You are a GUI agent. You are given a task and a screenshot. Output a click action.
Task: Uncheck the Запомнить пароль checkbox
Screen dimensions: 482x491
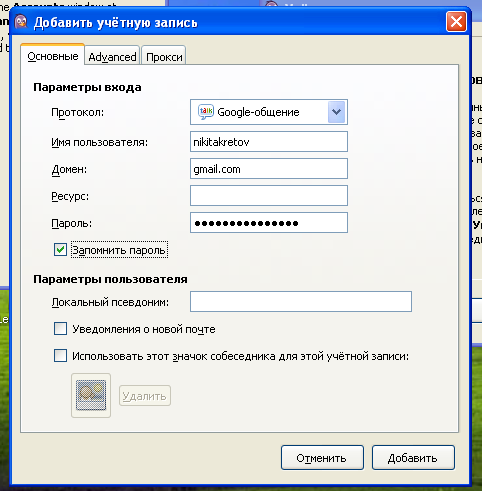[x=60, y=249]
